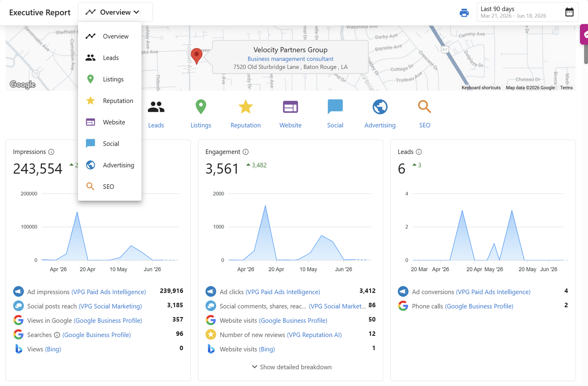588x386 pixels.
Task: Click the Engagement total 3,561
Action: (x=222, y=169)
